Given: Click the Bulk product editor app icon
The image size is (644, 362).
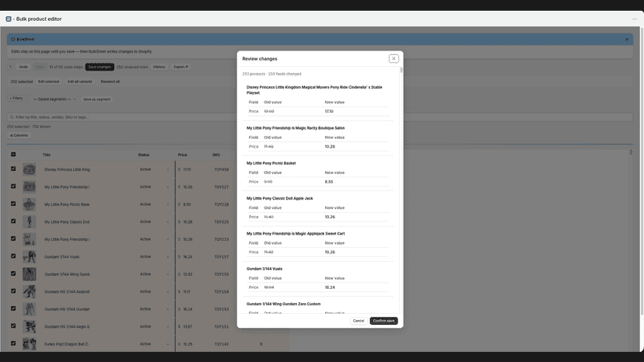Looking at the screenshot, I should [x=9, y=19].
